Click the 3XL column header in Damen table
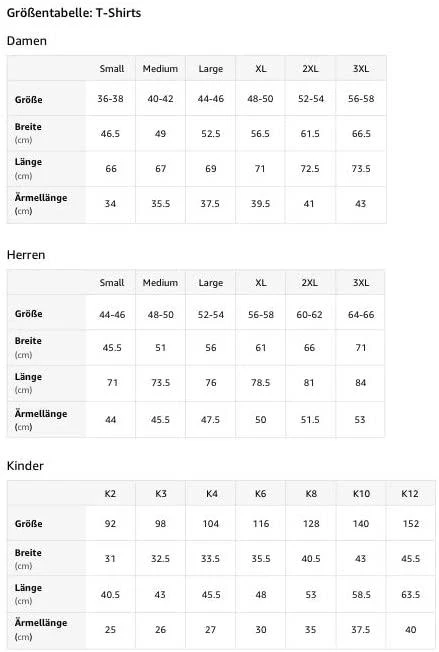The width and height of the screenshot is (439, 652). [360, 69]
